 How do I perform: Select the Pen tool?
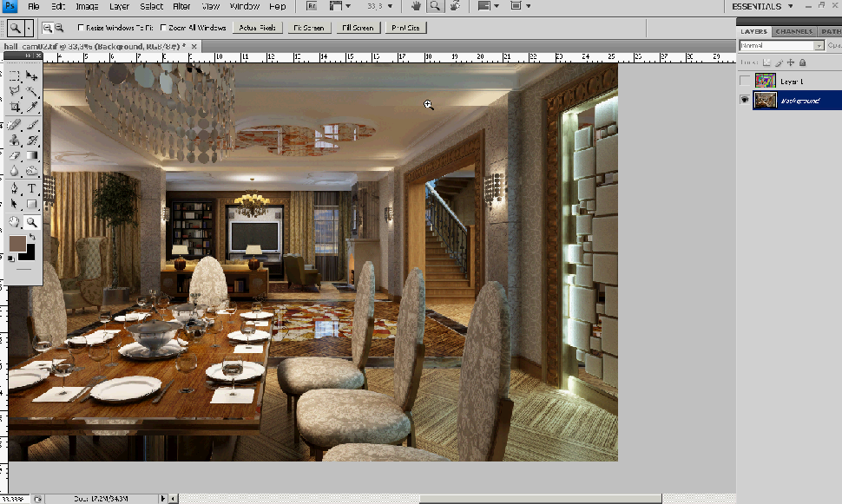15,189
